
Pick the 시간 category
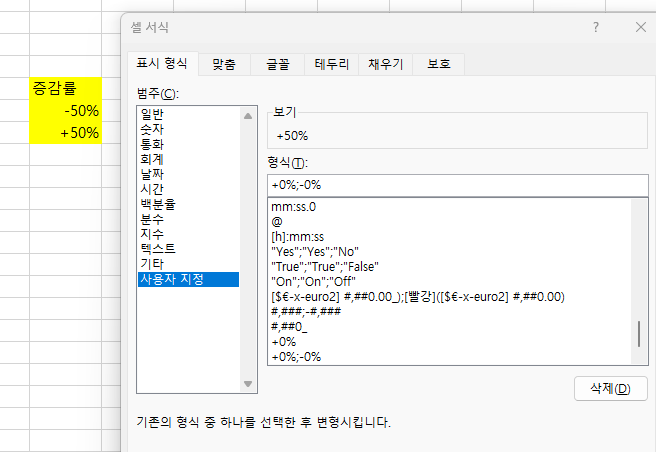coord(188,190)
